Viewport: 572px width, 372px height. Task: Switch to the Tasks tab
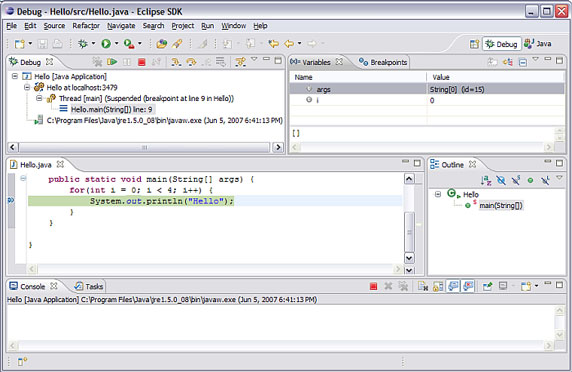coord(89,287)
